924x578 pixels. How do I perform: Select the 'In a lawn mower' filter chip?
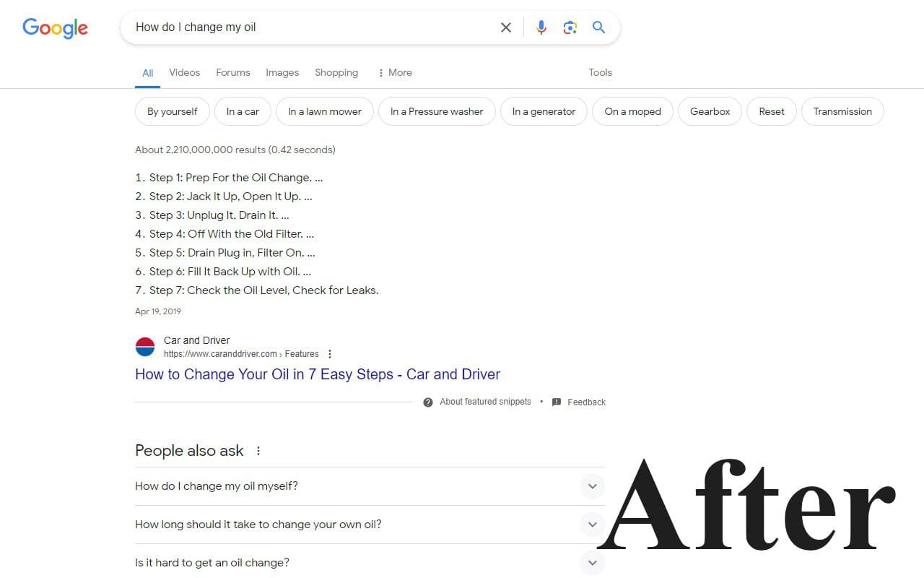pyautogui.click(x=324, y=111)
